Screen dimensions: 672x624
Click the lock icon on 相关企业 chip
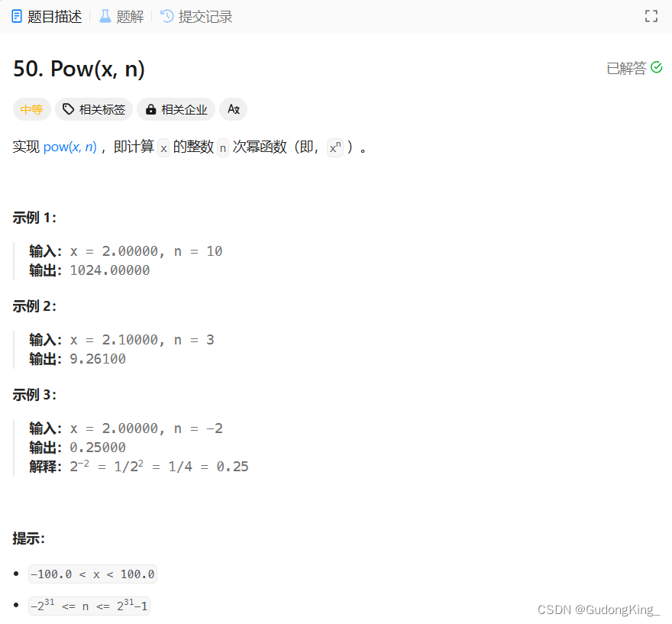(150, 109)
